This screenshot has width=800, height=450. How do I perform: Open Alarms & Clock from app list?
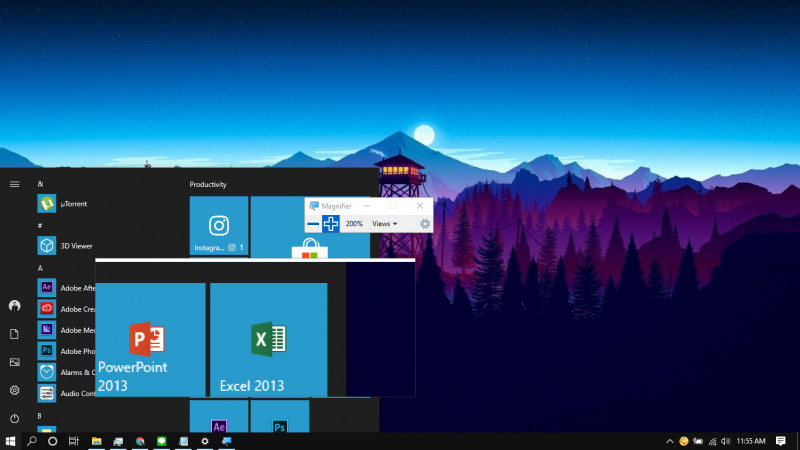(66, 372)
